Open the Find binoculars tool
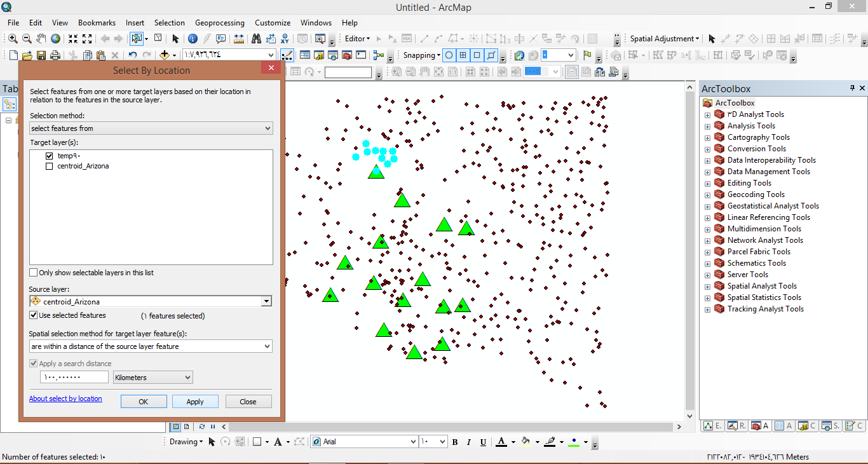Screen dimensions: 868x464 (x=256, y=39)
